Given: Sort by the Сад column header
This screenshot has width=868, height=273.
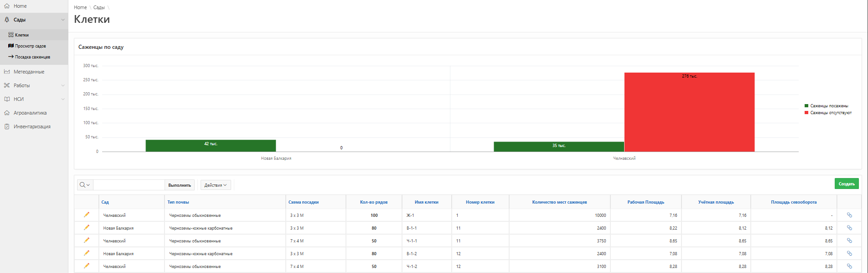Looking at the screenshot, I should point(105,202).
